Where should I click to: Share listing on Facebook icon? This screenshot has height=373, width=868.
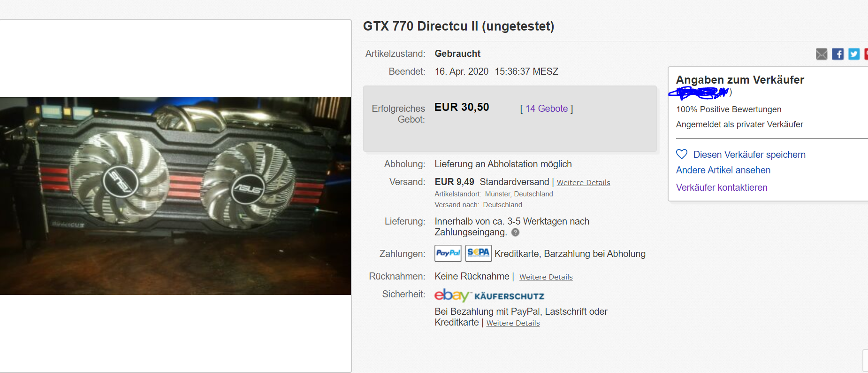coord(838,54)
